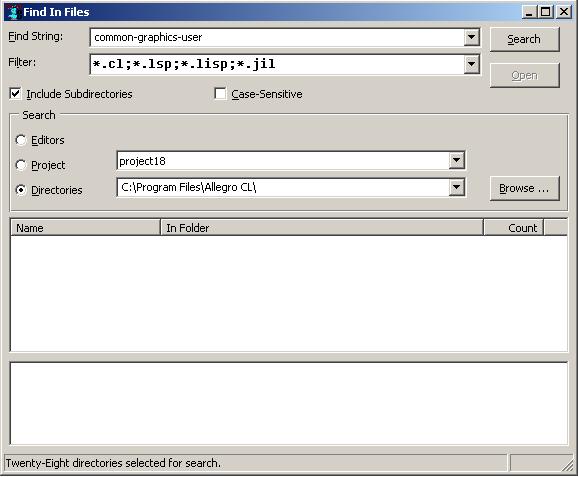Maximize the Find In Files window
The width and height of the screenshot is (578, 477).
tap(546, 12)
